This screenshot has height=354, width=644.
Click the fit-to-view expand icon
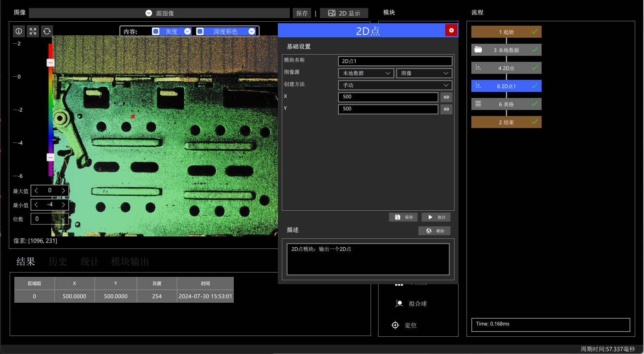[x=33, y=31]
